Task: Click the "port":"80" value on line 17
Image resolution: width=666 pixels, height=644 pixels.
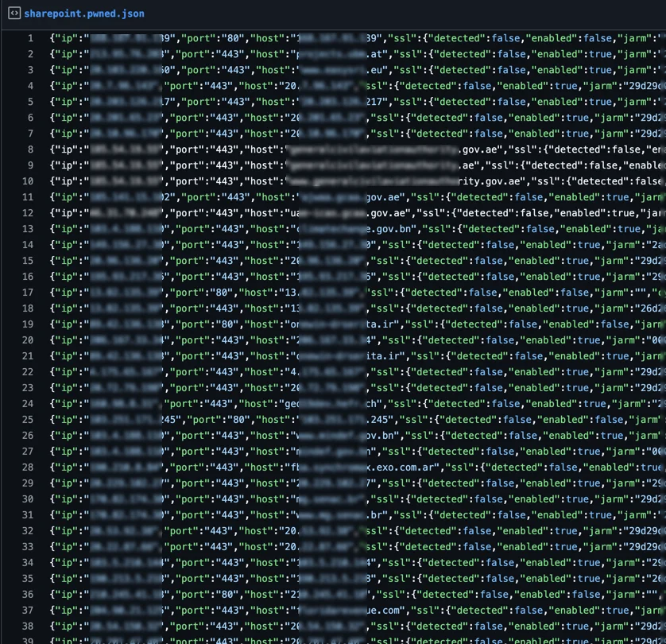Action: 202,293
